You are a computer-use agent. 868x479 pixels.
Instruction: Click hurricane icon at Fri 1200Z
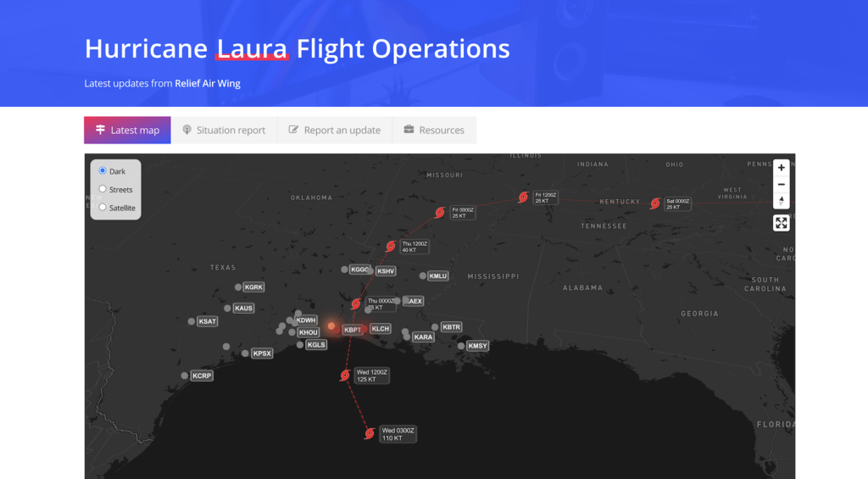pos(523,198)
